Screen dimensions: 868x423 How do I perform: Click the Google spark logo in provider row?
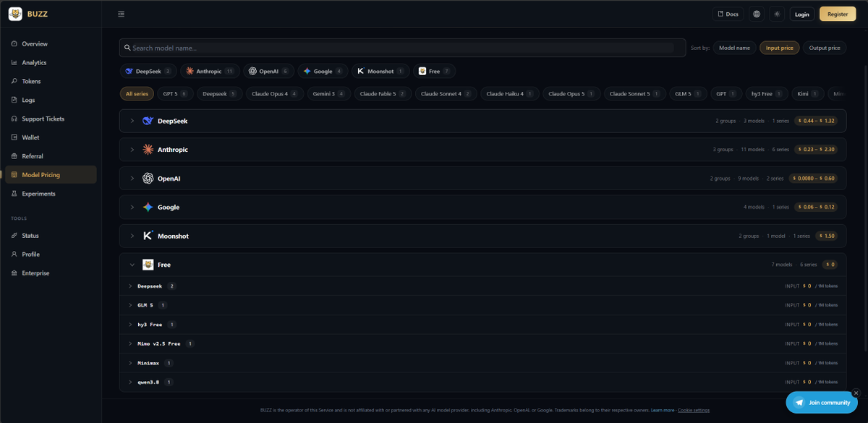(148, 208)
